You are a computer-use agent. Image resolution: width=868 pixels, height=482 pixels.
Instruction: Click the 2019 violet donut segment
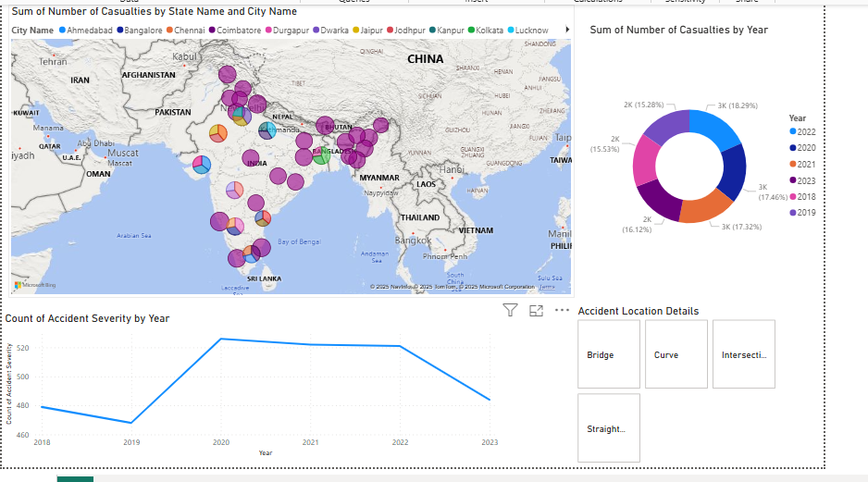coord(666,127)
